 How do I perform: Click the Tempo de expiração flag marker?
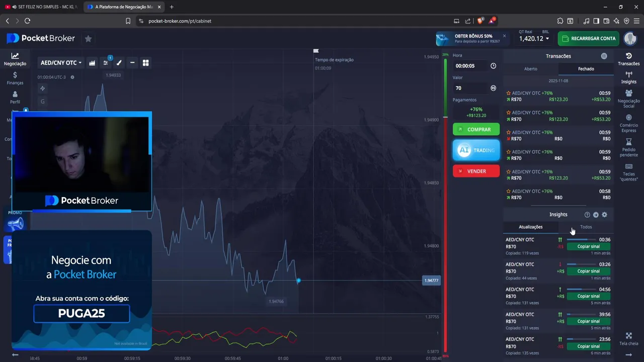316,51
